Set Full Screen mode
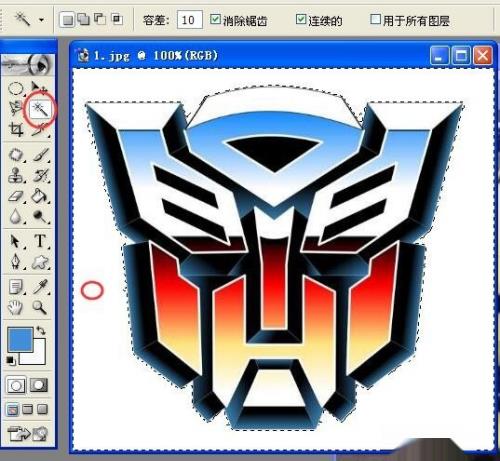Viewport: 500px width, 461px height. click(42, 409)
